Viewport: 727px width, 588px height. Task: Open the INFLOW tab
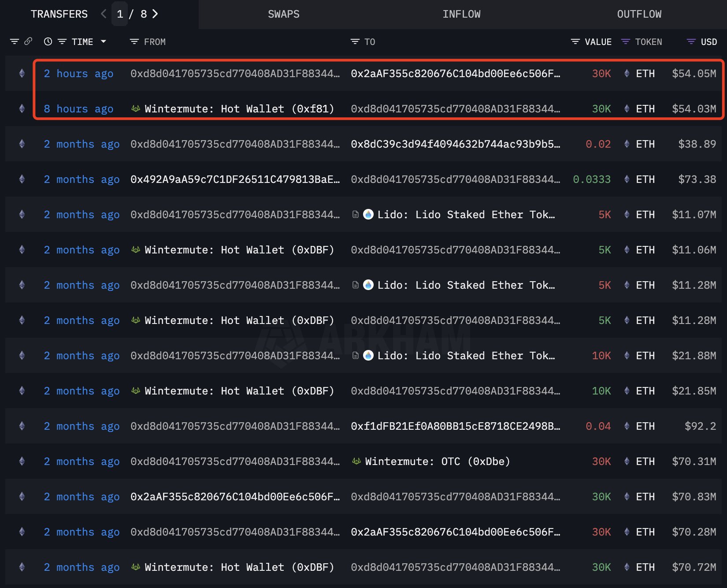click(x=461, y=14)
